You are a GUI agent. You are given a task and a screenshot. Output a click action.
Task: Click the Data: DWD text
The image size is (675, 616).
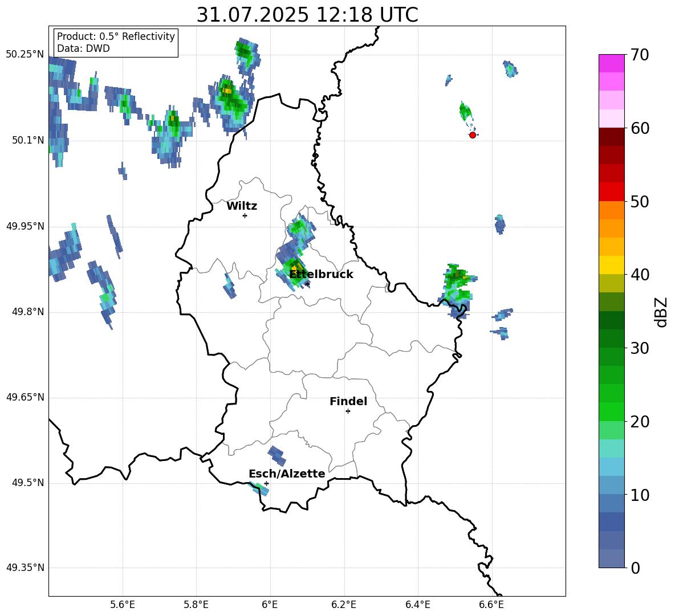83,48
